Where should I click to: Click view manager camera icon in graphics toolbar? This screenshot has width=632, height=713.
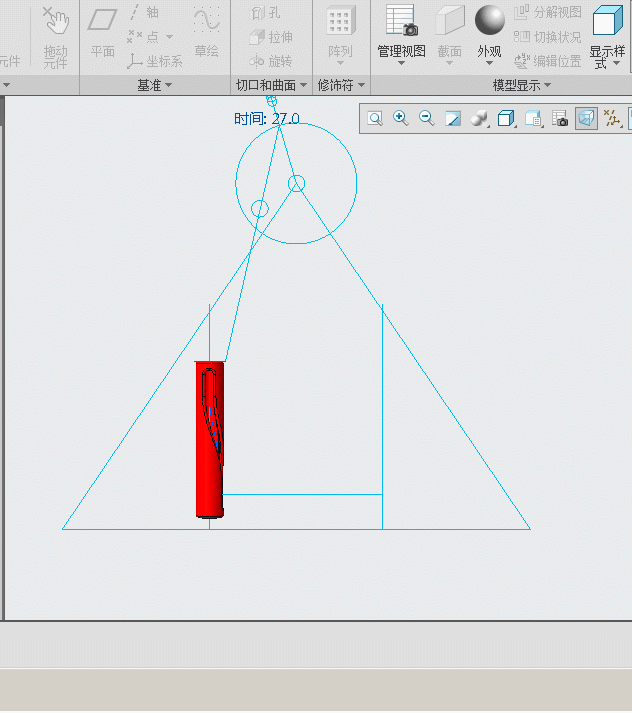560,119
